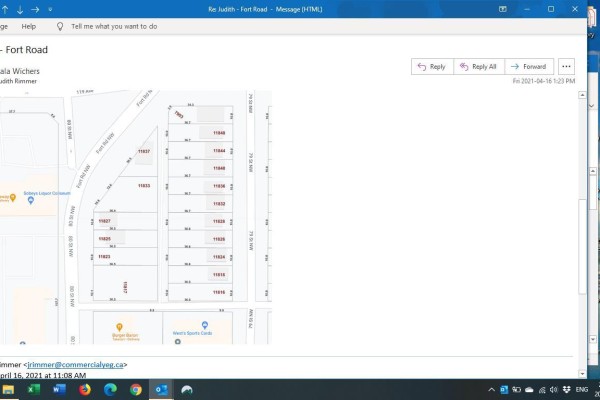The width and height of the screenshot is (600, 400).
Task: Select lot label 11824 on the map
Action: tap(219, 257)
